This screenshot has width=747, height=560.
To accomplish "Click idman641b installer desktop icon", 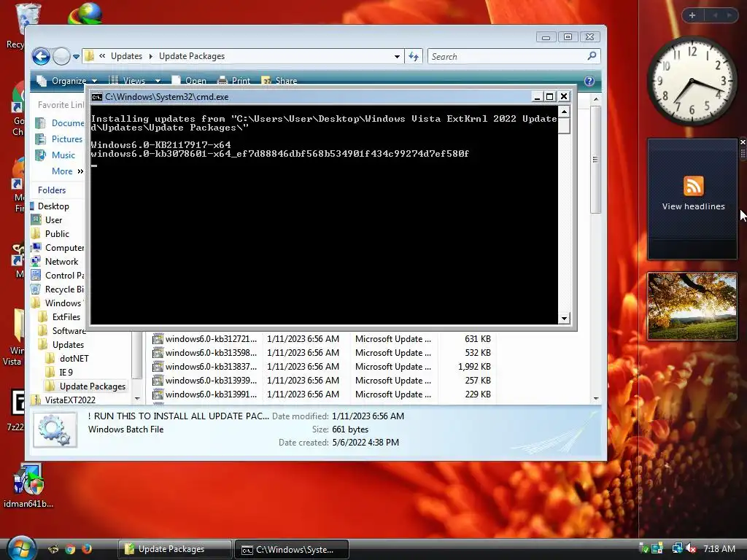I will point(28,486).
